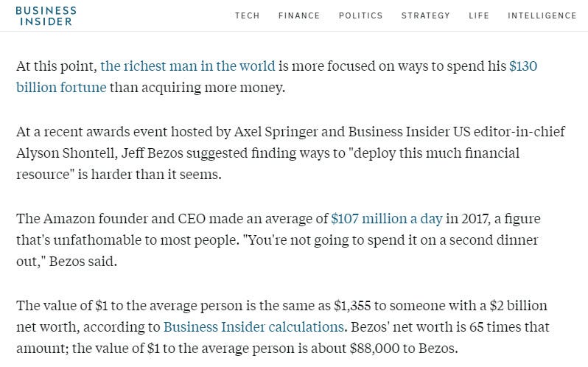Click the "$107 million a day" link
This screenshot has width=588, height=367.
(387, 218)
